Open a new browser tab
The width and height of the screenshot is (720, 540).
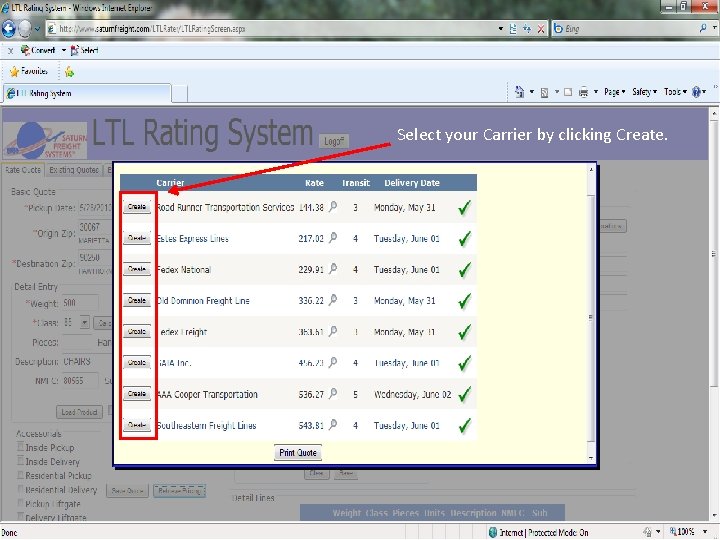tap(180, 94)
